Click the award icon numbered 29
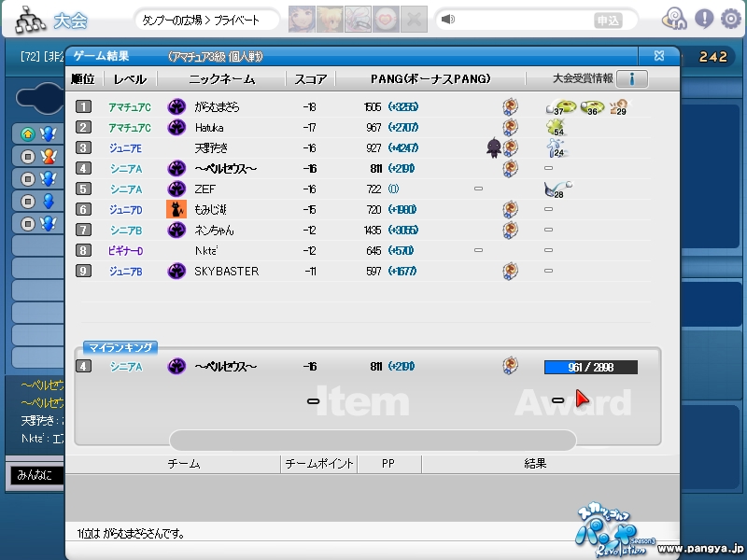The image size is (747, 560). click(x=618, y=107)
